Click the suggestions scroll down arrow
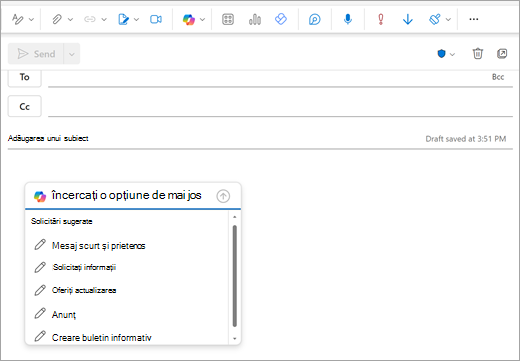The image size is (520, 361). (x=234, y=339)
